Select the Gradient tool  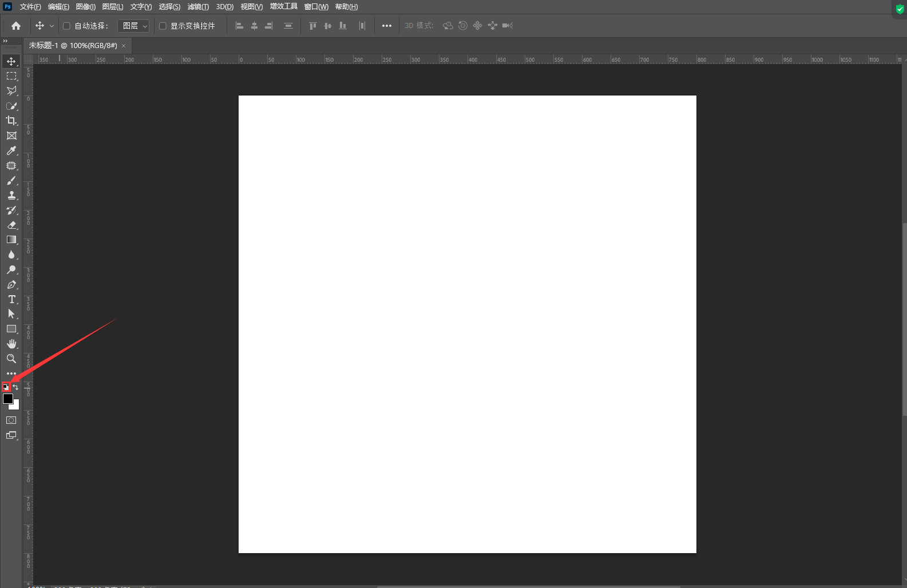pos(11,240)
